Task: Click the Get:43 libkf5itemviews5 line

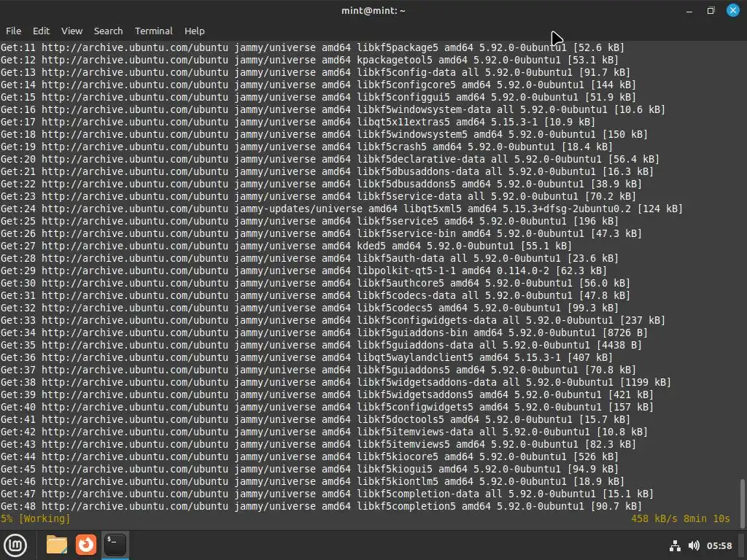Action: 318,444
